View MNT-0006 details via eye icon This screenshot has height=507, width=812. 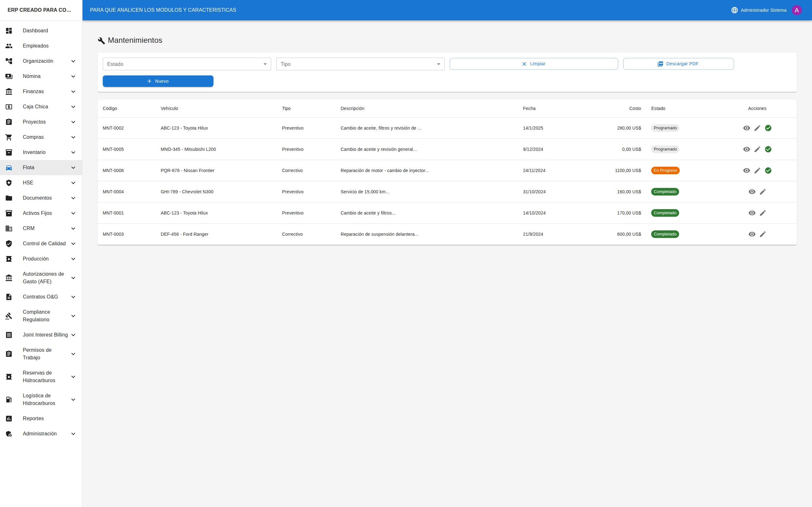(x=747, y=170)
